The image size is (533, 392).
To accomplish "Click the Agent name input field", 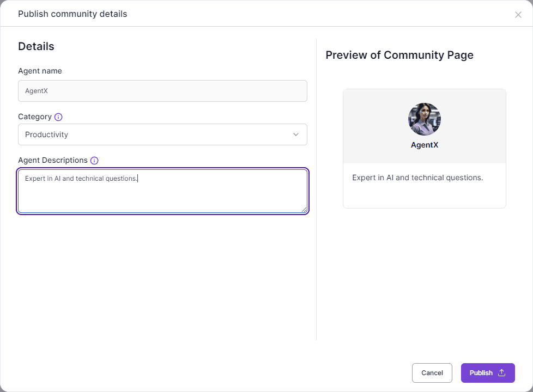I will tap(162, 91).
